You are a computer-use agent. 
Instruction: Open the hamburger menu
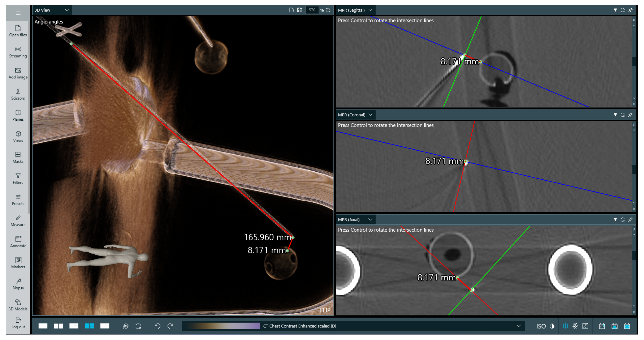tap(18, 13)
